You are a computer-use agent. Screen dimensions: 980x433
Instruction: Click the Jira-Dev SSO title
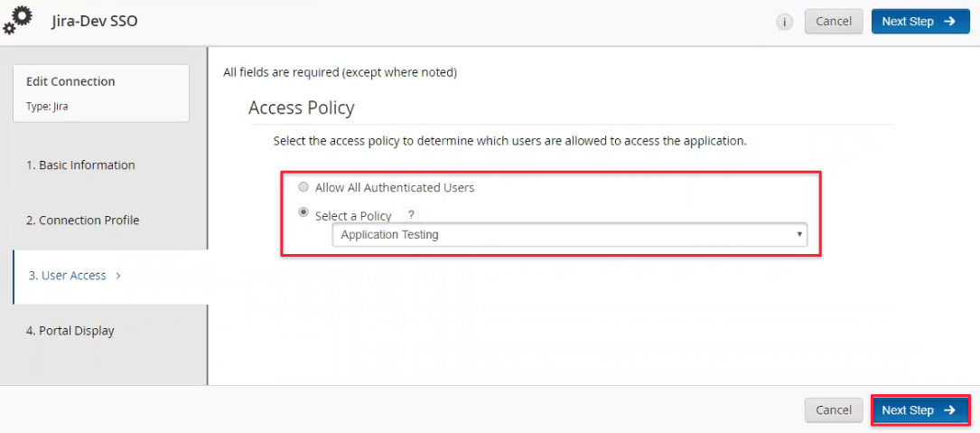tap(94, 22)
